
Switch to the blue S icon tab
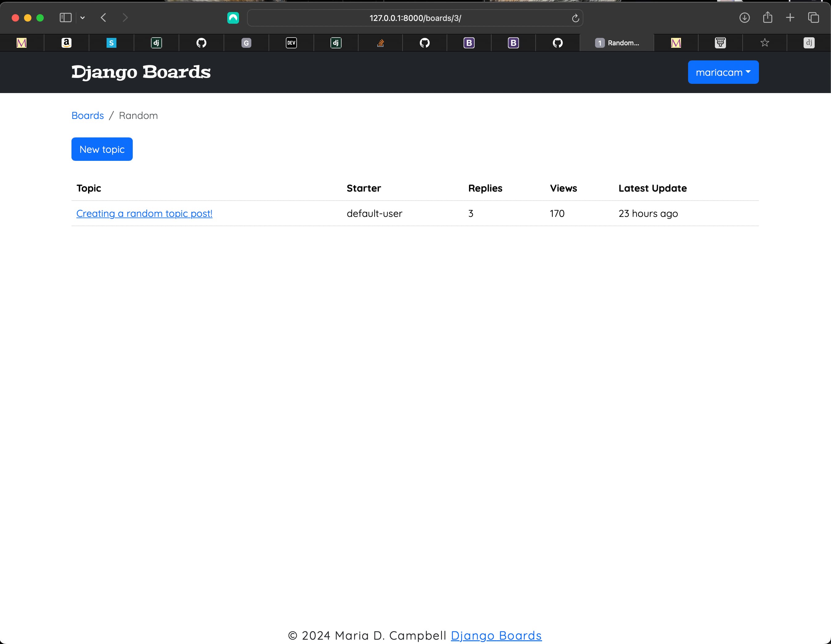coord(111,43)
